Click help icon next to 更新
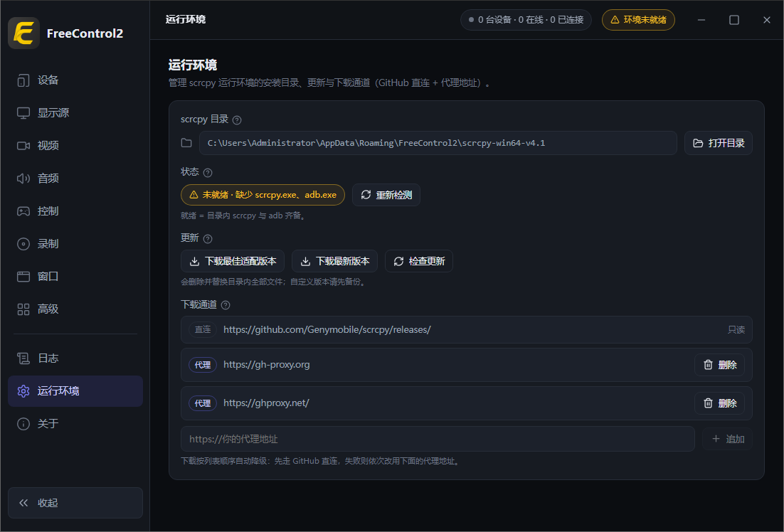Image resolution: width=784 pixels, height=532 pixels. coord(208,238)
